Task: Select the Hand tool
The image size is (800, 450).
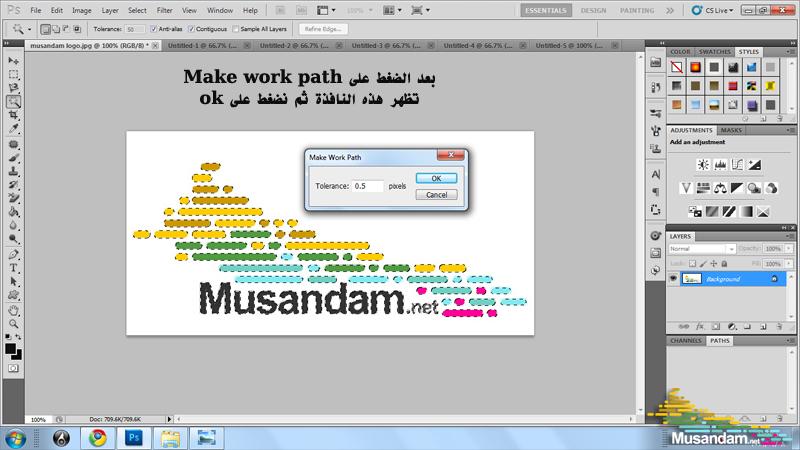Action: pyautogui.click(x=13, y=310)
